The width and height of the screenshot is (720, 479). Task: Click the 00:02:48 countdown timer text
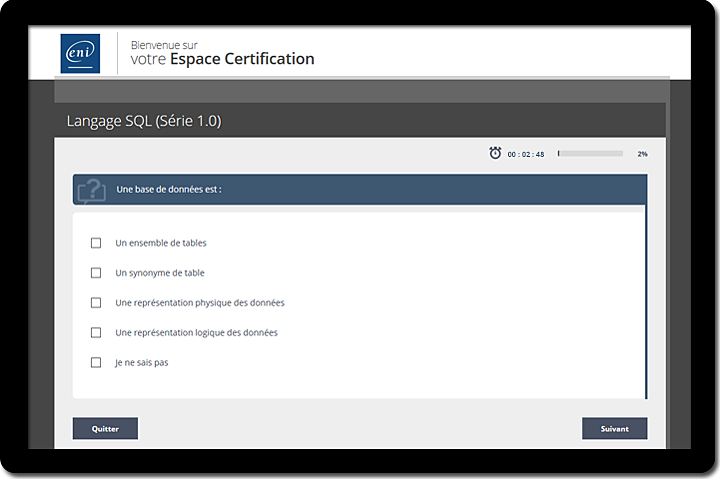click(526, 154)
